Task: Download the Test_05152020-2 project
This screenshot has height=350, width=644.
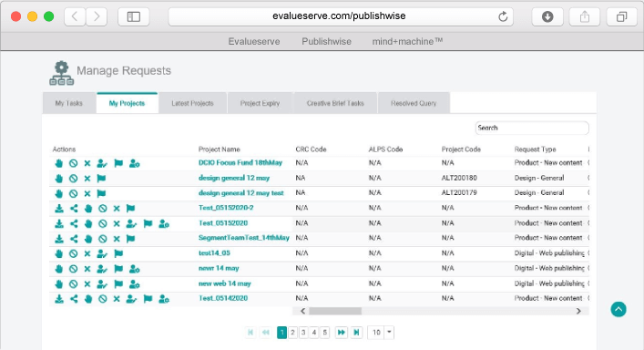Action: coord(59,209)
